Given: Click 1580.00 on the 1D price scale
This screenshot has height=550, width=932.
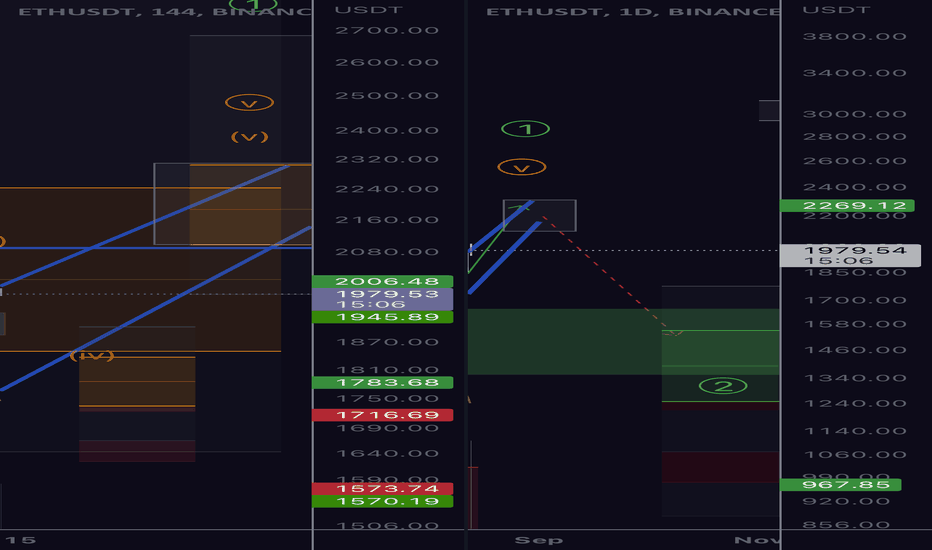Looking at the screenshot, I should pos(855,325).
